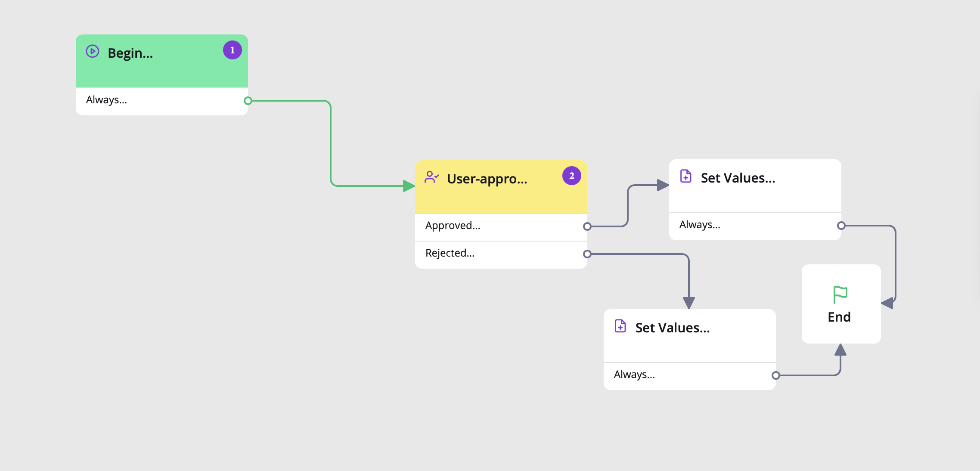Click the green flag icon on End node
Viewport: 980px width, 471px height.
(x=840, y=294)
